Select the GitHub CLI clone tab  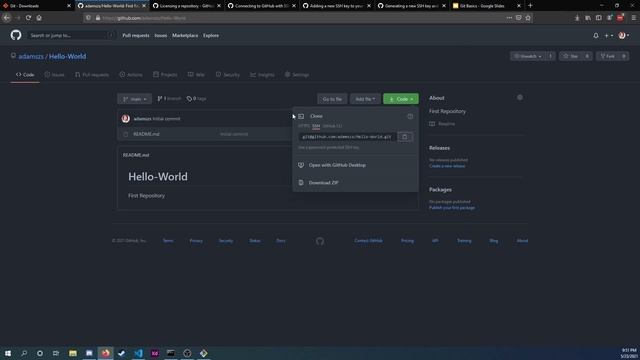pyautogui.click(x=332, y=126)
